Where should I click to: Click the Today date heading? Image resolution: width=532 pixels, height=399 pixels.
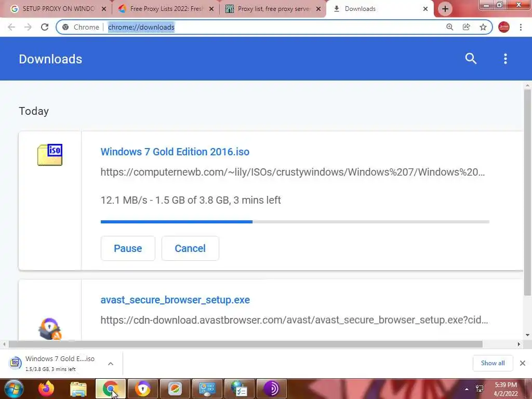pyautogui.click(x=34, y=111)
